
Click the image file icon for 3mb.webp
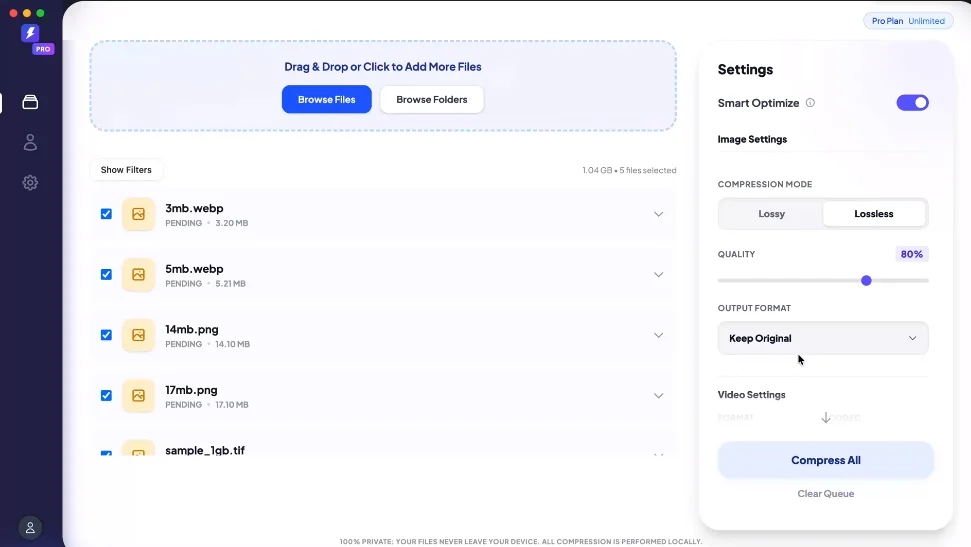coord(138,214)
